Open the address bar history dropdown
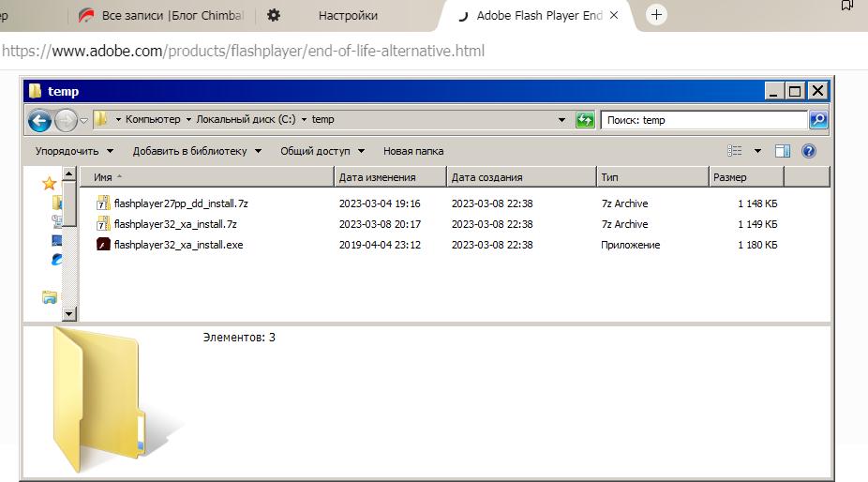 coord(562,120)
